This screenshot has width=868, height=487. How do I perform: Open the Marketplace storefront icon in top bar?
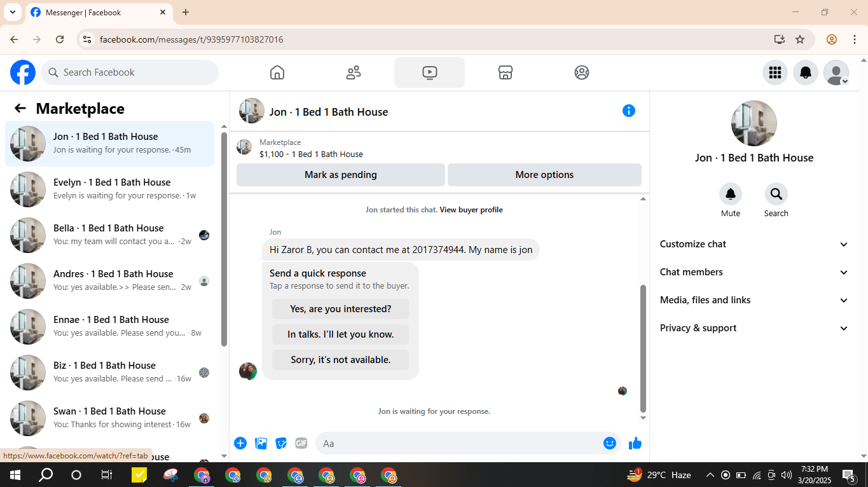tap(506, 72)
